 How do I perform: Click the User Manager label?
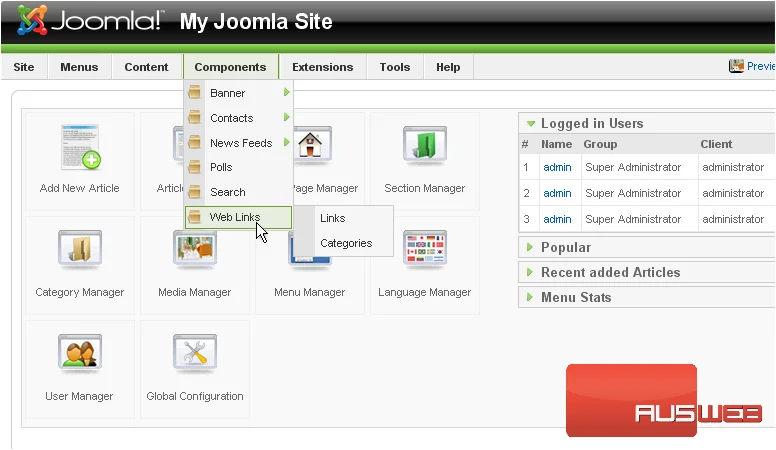coord(79,396)
